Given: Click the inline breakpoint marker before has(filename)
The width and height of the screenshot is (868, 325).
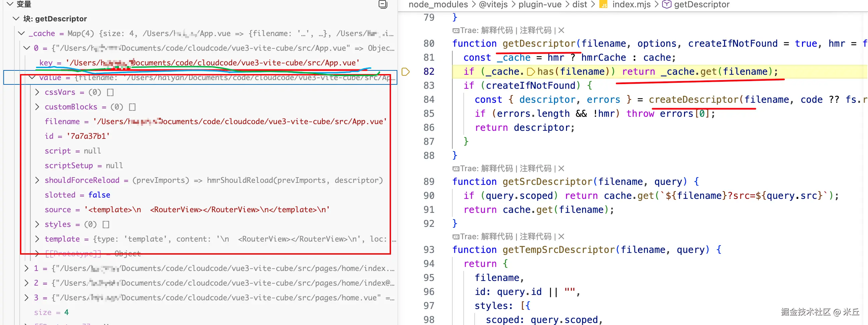Looking at the screenshot, I should point(531,72).
